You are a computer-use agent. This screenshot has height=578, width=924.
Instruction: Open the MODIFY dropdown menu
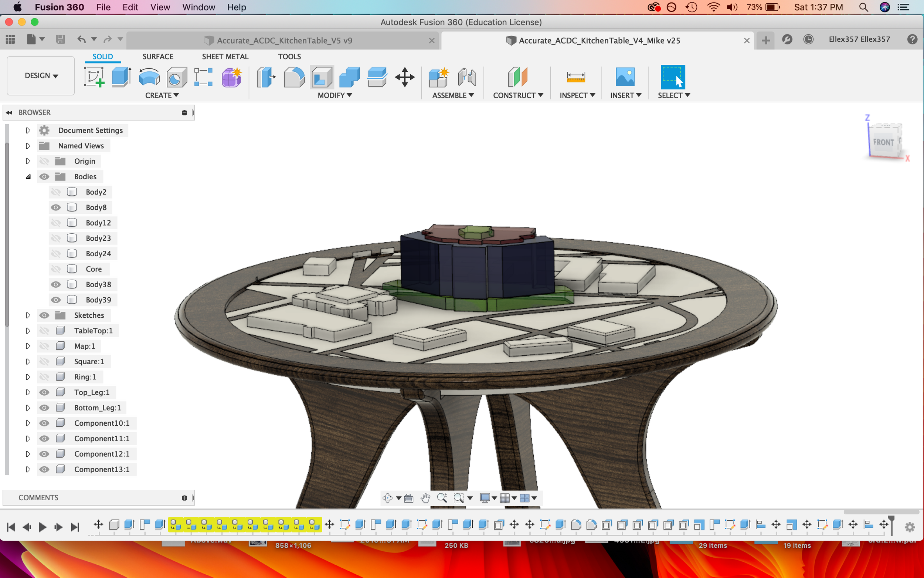334,95
